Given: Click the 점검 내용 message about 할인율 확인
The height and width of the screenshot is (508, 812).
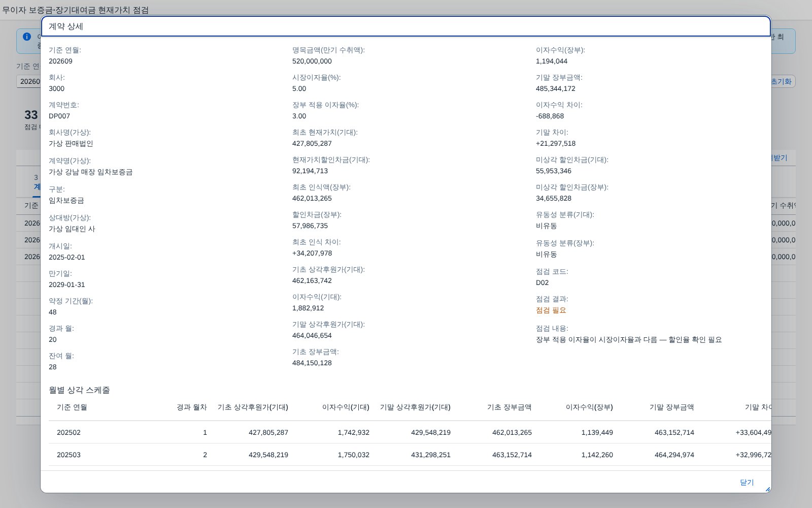Looking at the screenshot, I should point(629,339).
